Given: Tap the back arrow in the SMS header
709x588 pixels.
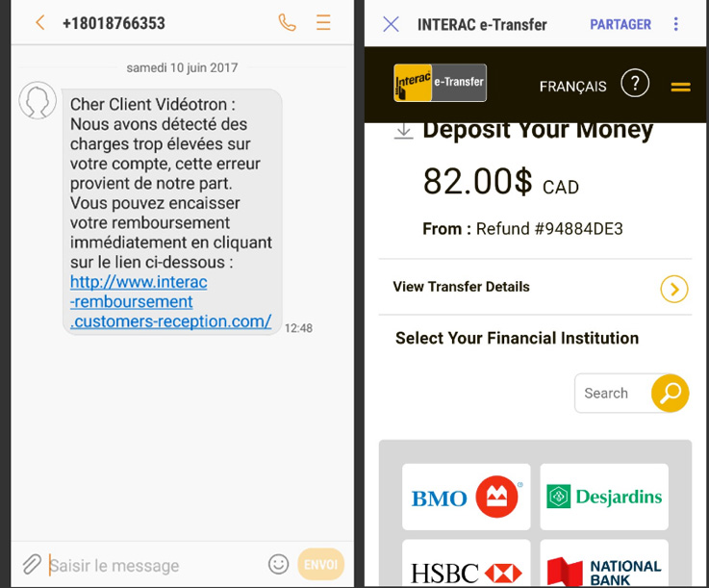Looking at the screenshot, I should [x=40, y=23].
